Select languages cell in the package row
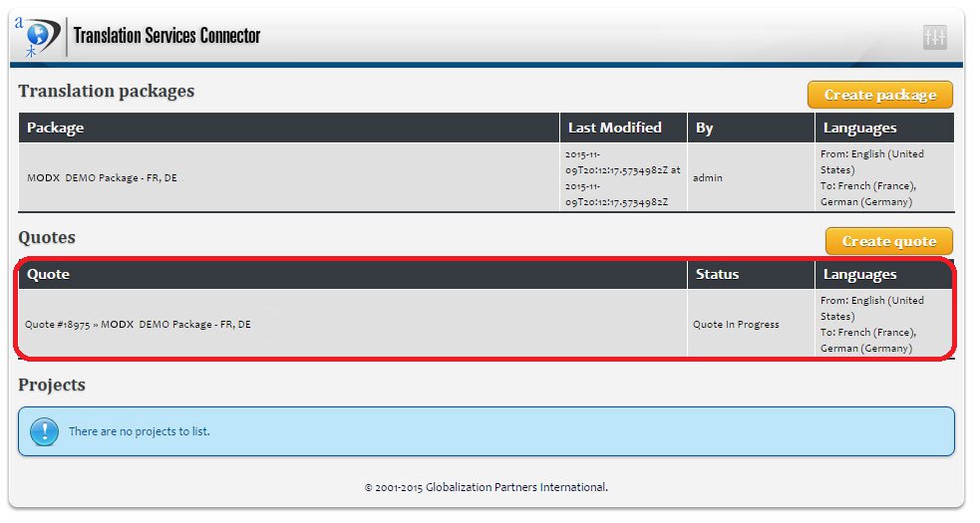This screenshot has width=980, height=523. point(885,177)
